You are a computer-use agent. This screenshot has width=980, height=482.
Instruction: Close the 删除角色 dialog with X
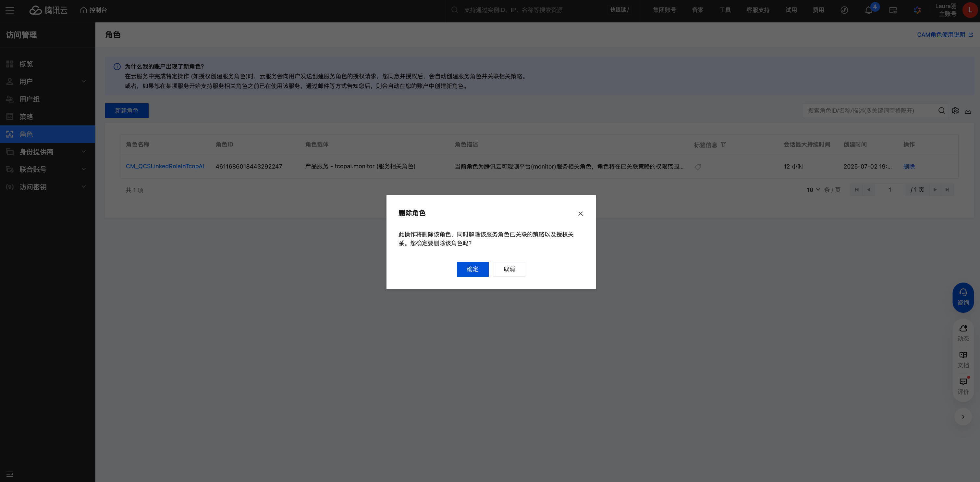tap(580, 214)
